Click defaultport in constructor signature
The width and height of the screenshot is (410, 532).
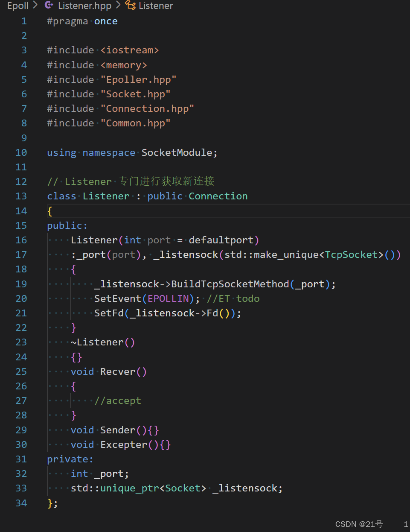click(x=221, y=240)
